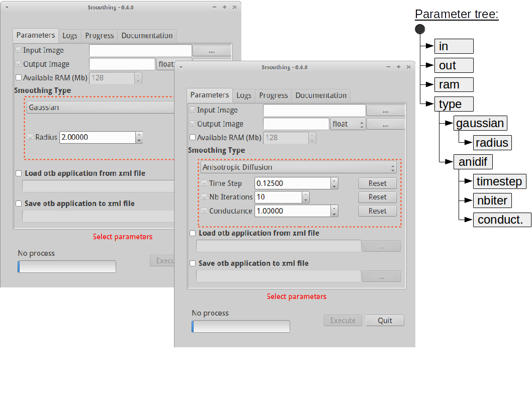Expand the Gaussian smoothing type dropdown
This screenshot has height=399, width=532.
tap(101, 108)
